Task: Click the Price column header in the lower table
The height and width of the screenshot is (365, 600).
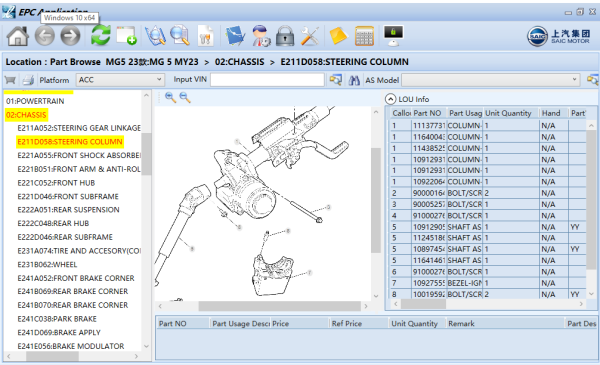Action: (300, 324)
